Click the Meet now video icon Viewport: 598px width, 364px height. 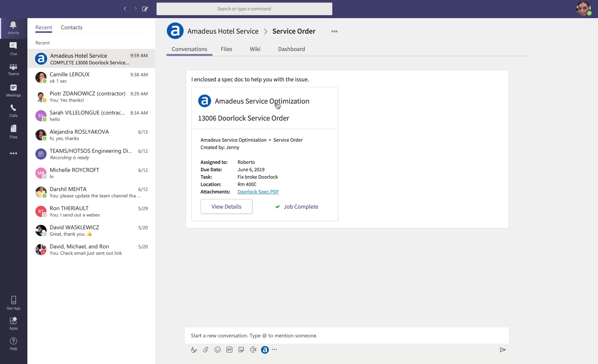tap(253, 349)
